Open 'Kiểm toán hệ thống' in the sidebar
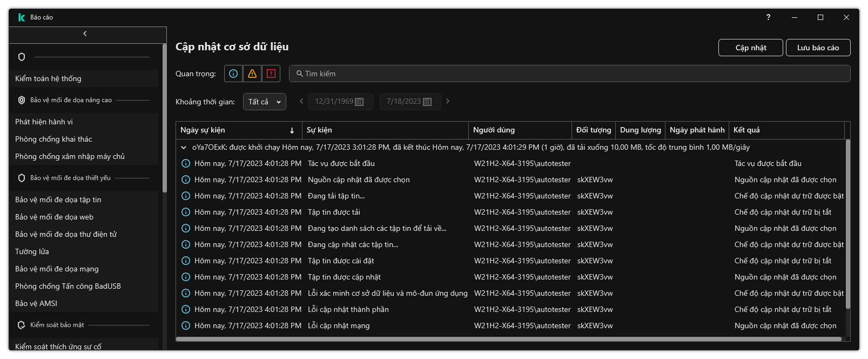868x359 pixels. point(48,78)
